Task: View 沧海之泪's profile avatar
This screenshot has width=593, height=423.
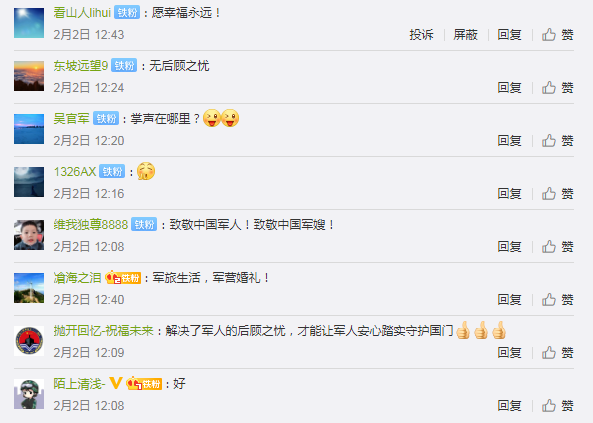Action: pos(29,288)
